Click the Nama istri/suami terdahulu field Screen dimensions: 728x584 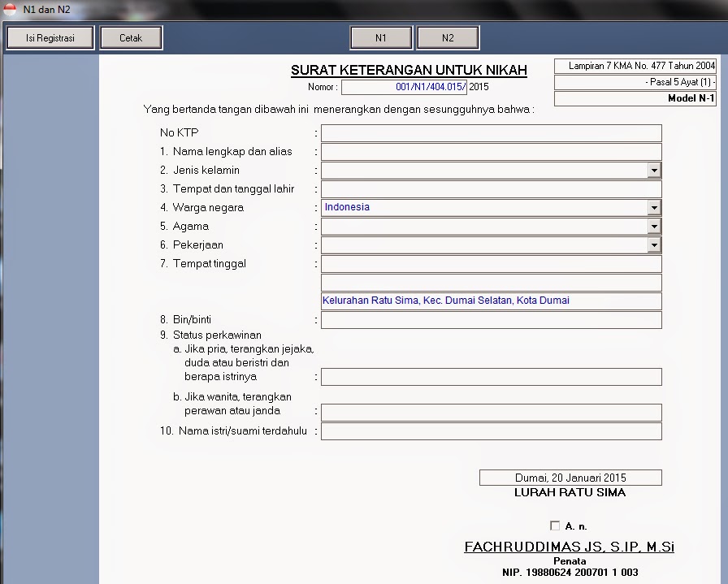point(491,430)
